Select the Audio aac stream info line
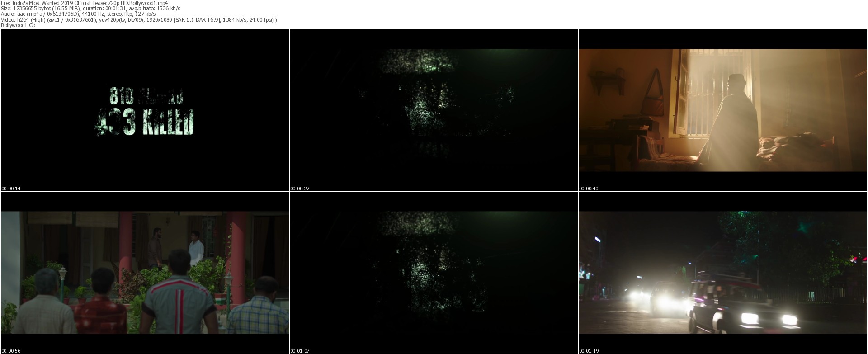Screen dimensions: 868x354 point(78,14)
